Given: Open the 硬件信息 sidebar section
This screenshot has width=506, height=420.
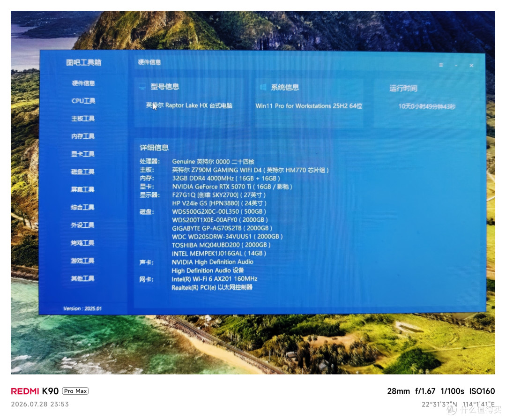Looking at the screenshot, I should [83, 83].
